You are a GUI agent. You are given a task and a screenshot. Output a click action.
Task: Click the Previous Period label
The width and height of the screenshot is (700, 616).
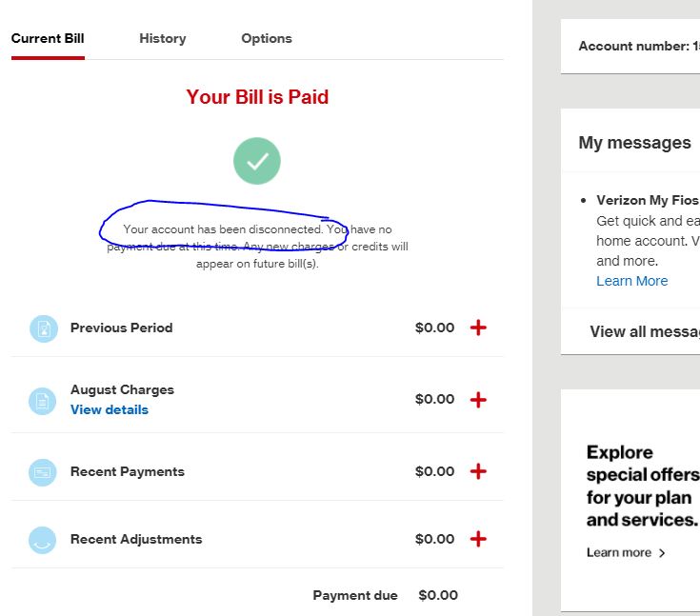tap(121, 328)
